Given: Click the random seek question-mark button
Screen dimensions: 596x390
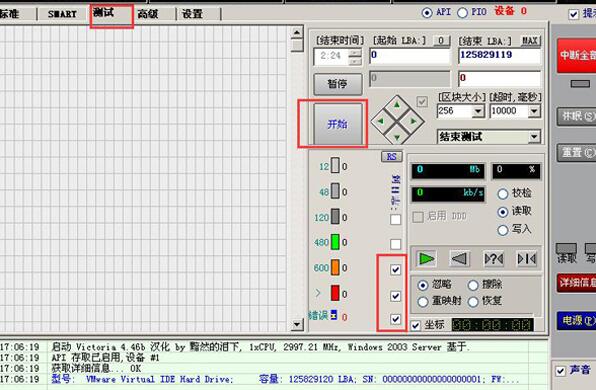Looking at the screenshot, I should (x=493, y=259).
